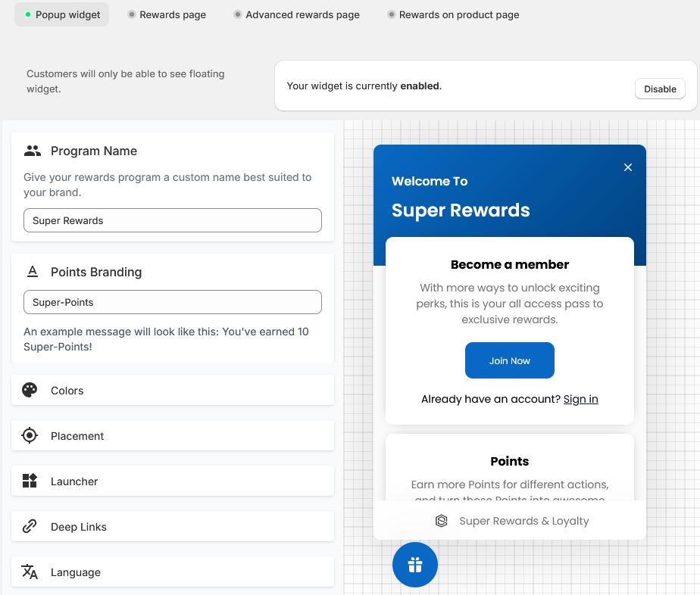Click the Program Name people icon
Image resolution: width=700 pixels, height=595 pixels.
coord(33,151)
